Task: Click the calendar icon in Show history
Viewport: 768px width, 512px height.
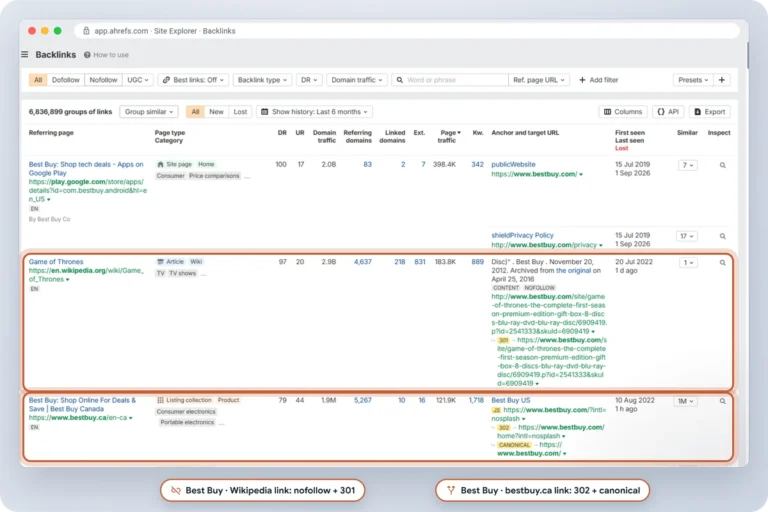Action: pyautogui.click(x=264, y=112)
